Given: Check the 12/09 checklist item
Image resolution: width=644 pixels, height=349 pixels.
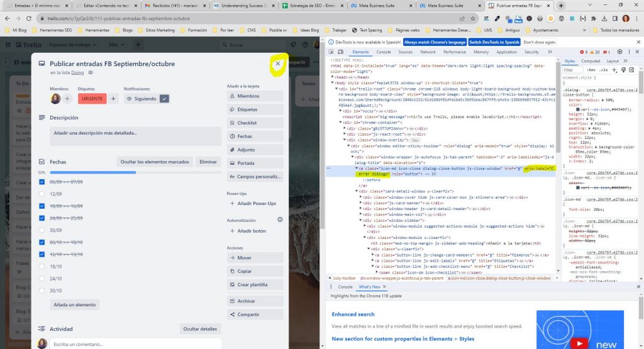Looking at the screenshot, I should [x=42, y=194].
